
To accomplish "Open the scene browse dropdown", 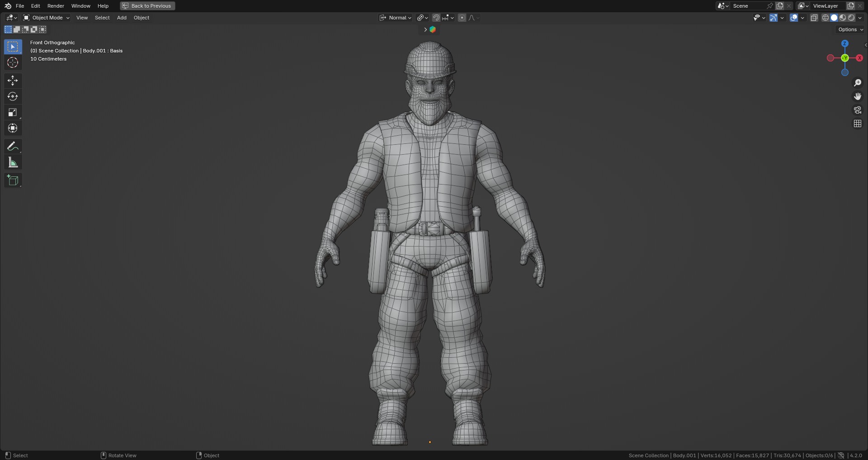I will click(723, 6).
